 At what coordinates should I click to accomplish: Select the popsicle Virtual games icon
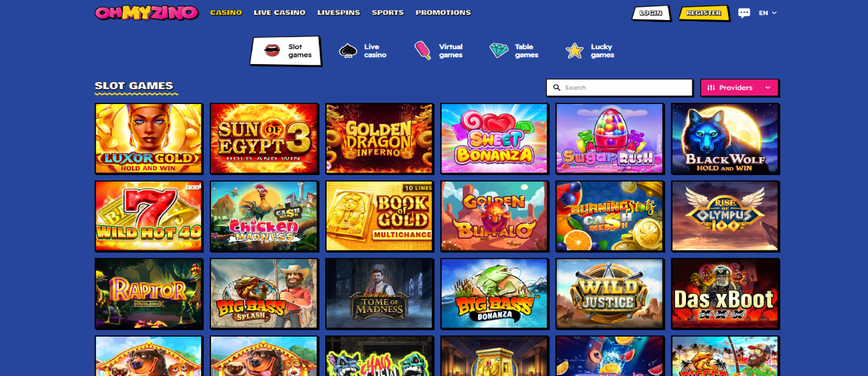[x=423, y=50]
